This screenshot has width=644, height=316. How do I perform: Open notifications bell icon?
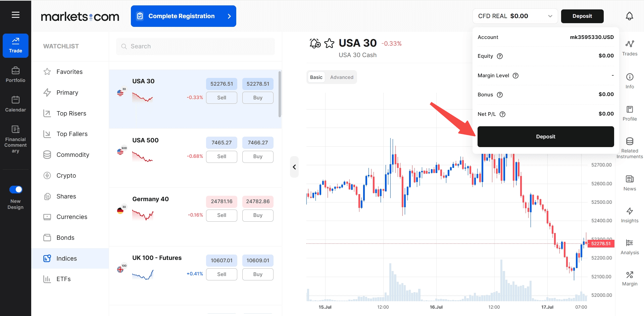pyautogui.click(x=629, y=16)
